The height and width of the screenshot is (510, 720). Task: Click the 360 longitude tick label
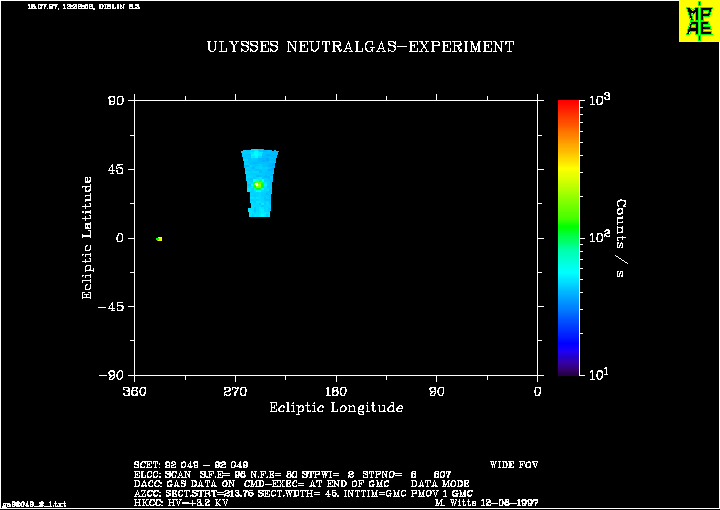pos(135,392)
